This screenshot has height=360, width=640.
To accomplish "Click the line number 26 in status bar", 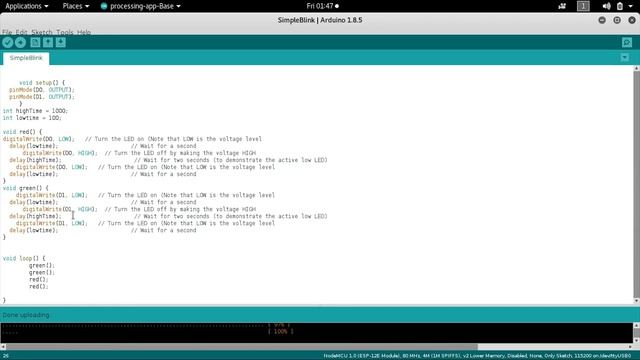I will click(x=6, y=356).
